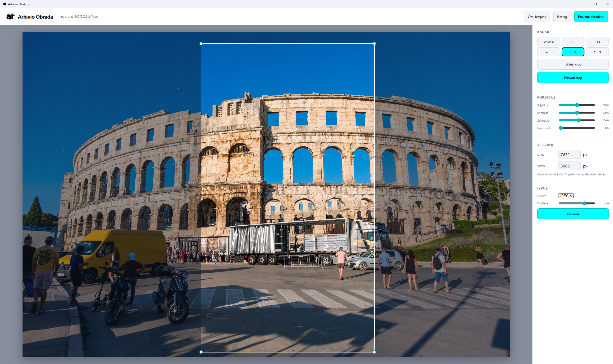Image resolution: width=613 pixels, height=364 pixels.
Task: Open the Format JPEG dropdown
Action: tap(566, 196)
